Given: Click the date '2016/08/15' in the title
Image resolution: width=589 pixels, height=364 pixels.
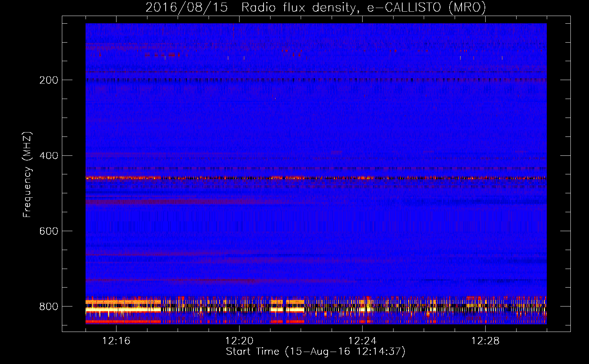Looking at the screenshot, I should coord(187,7).
